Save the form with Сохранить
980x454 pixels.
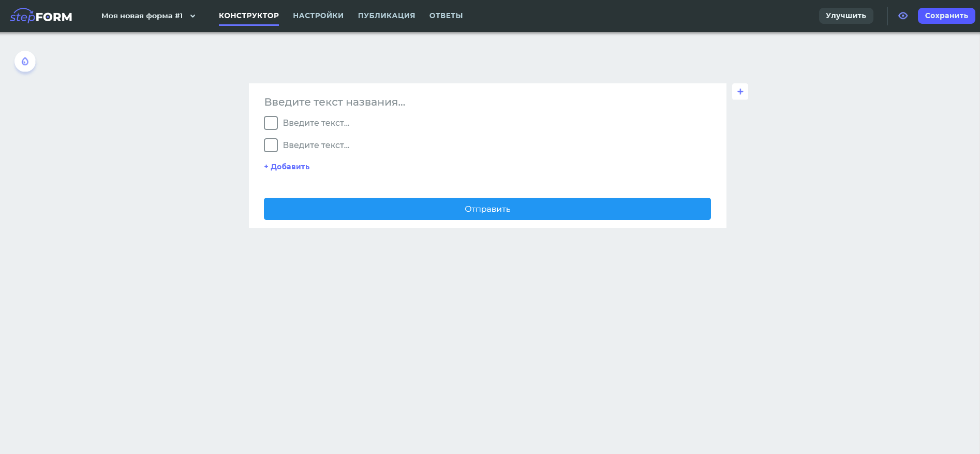[x=946, y=16]
